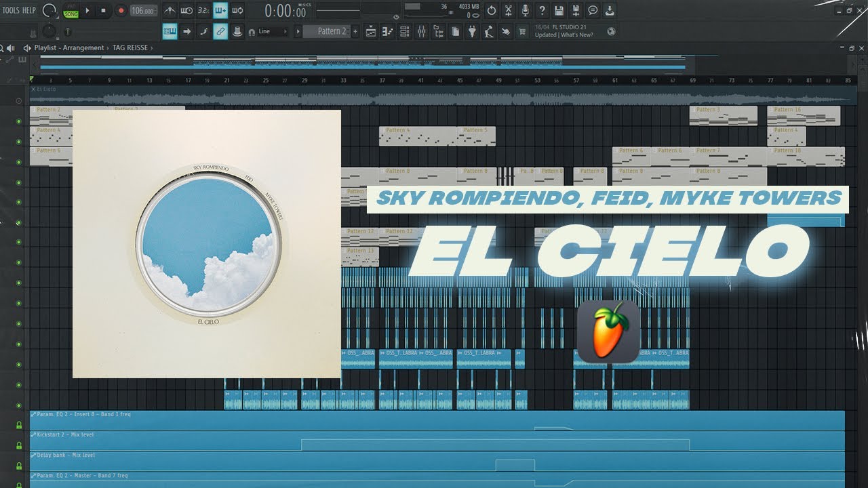
Task: Open the Piano roll view icon
Action: pyautogui.click(x=388, y=31)
